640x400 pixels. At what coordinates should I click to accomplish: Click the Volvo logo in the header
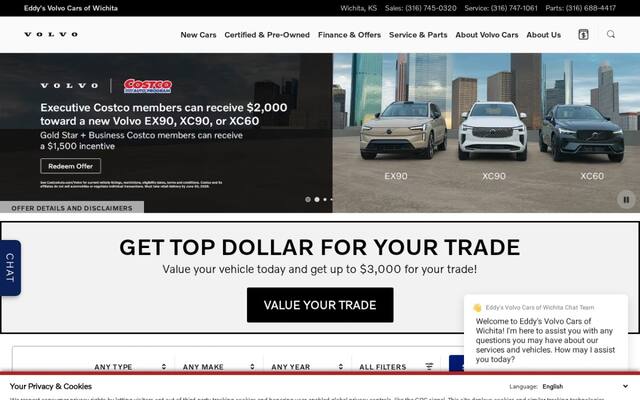coord(51,35)
